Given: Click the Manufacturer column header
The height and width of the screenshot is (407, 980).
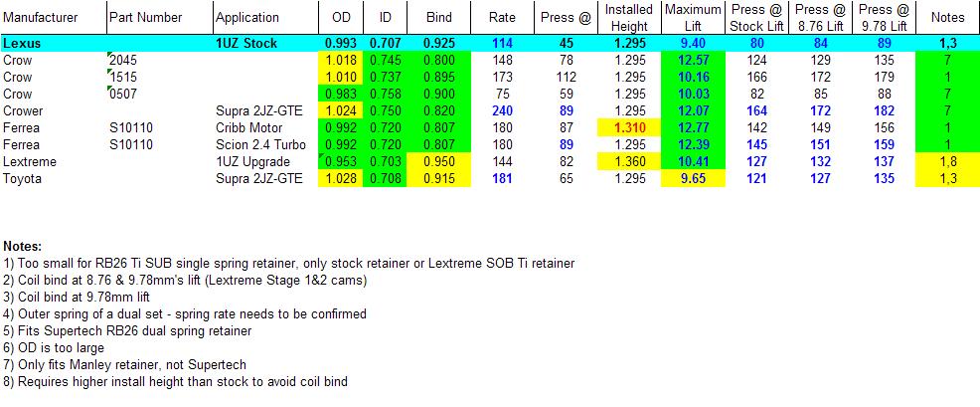Looking at the screenshot, I should (53, 18).
